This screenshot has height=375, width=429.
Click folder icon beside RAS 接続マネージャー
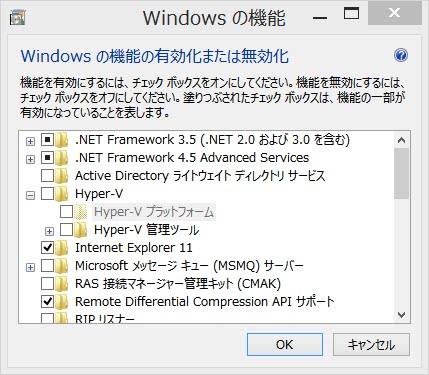tap(62, 284)
